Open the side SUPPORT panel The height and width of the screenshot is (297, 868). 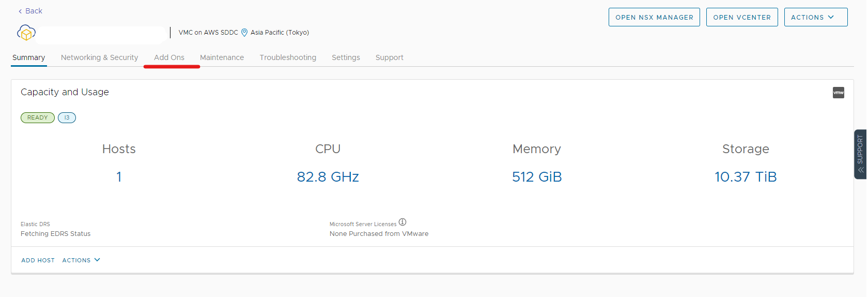click(860, 154)
